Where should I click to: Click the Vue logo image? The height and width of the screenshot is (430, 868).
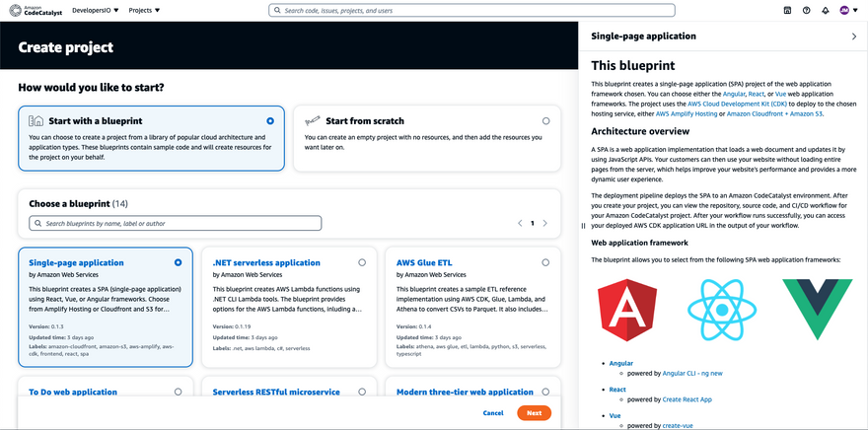(817, 310)
